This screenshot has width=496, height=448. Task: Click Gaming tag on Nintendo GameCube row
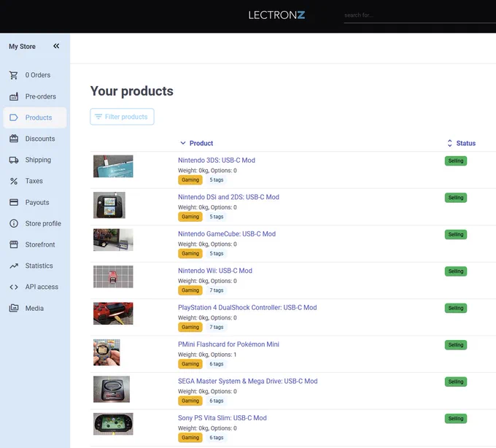click(x=190, y=253)
